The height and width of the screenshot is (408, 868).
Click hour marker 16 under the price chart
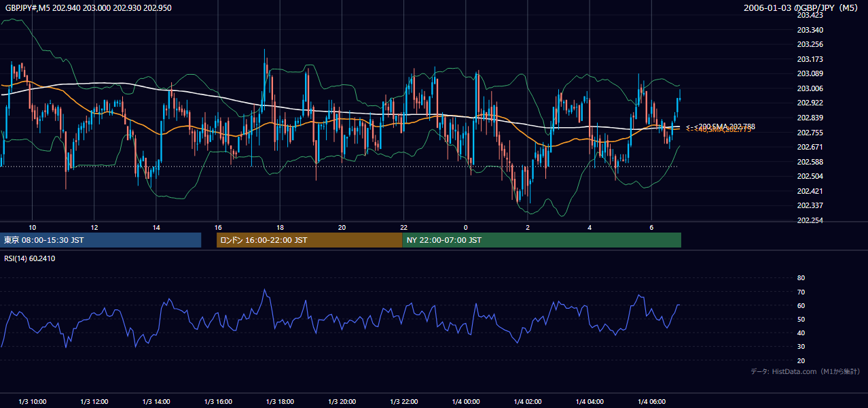[x=218, y=227]
